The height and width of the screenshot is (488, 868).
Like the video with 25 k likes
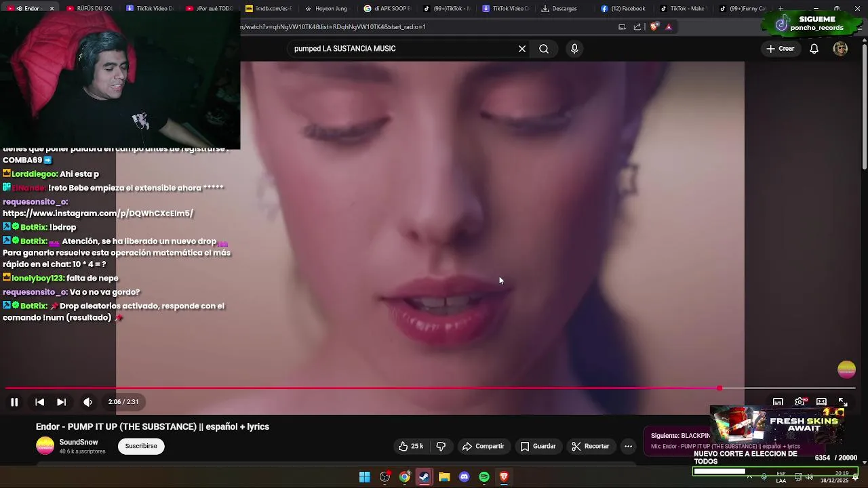click(x=411, y=446)
